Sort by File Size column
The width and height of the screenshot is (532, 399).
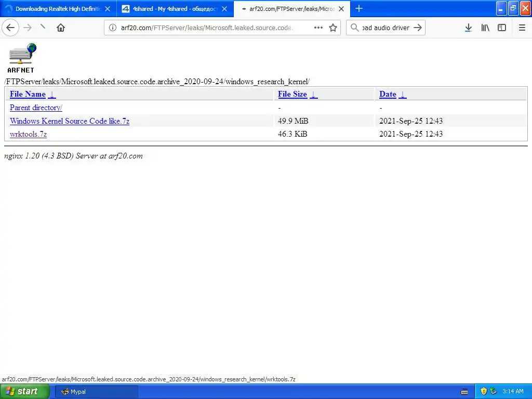pos(292,95)
